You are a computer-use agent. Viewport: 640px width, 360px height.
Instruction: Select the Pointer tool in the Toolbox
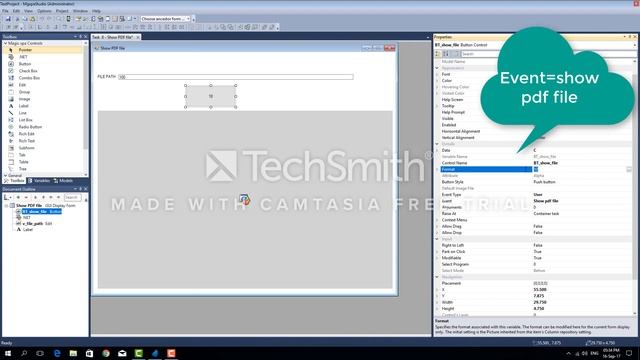click(24, 50)
